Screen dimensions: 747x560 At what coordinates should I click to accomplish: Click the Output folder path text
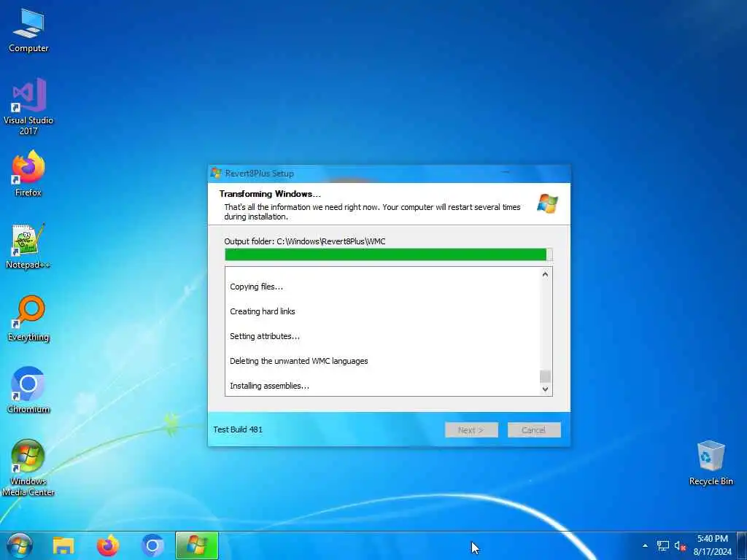click(305, 241)
